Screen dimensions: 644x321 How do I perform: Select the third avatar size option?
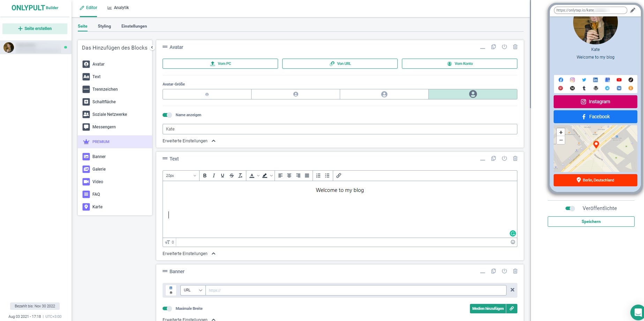pyautogui.click(x=384, y=94)
